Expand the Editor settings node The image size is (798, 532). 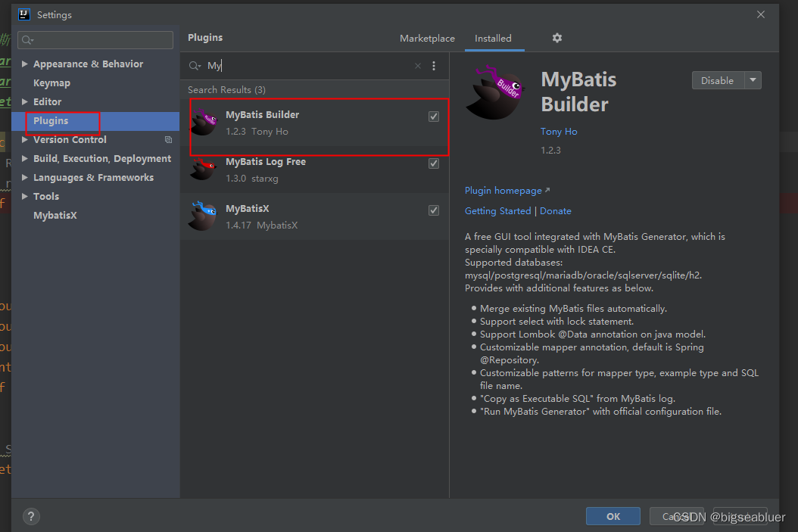24,101
